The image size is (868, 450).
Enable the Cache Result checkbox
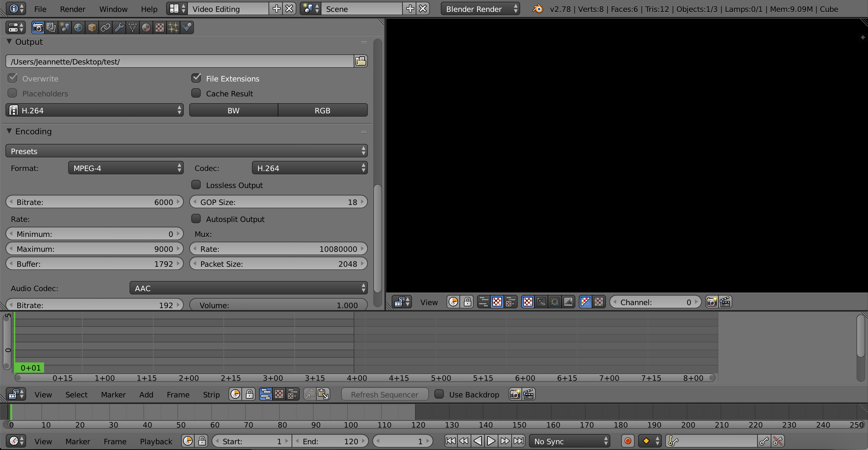tap(196, 93)
